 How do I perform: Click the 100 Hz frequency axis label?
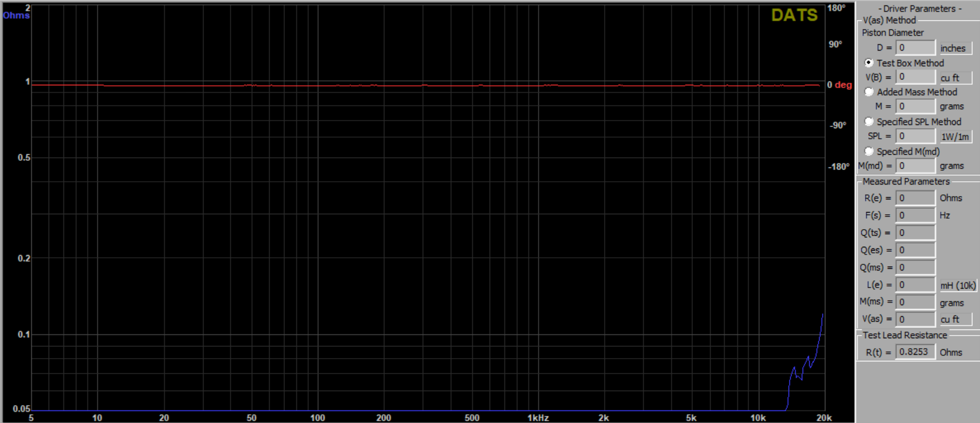318,418
